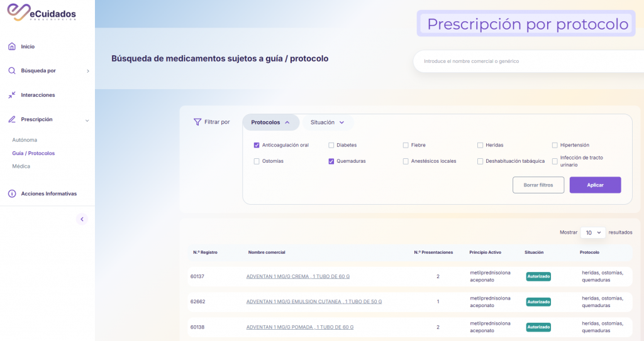Open ADVENTAN 1 MG/G EMULSION CUTANEA link

314,301
